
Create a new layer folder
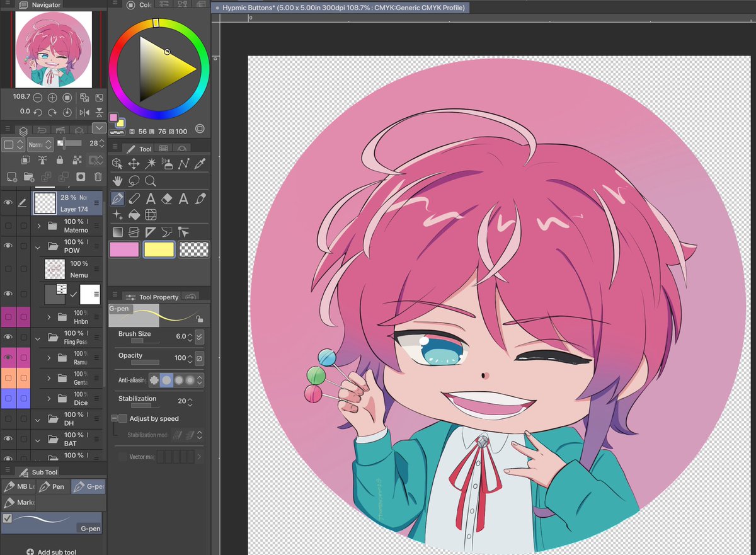(29, 177)
